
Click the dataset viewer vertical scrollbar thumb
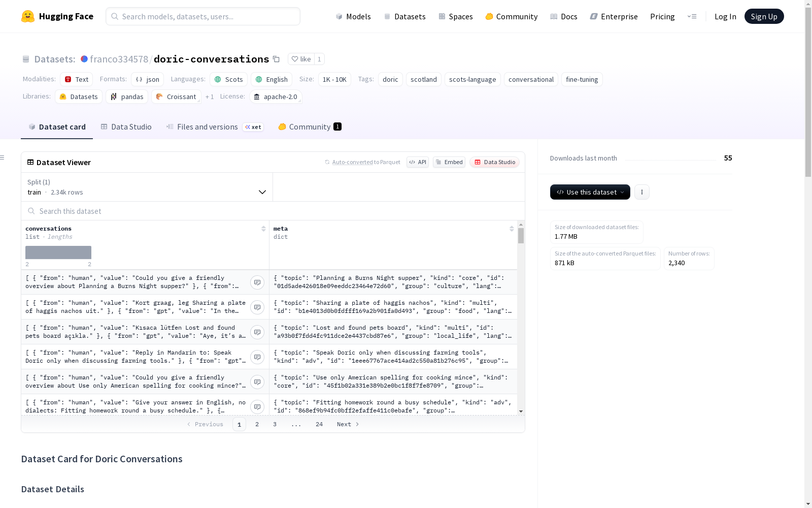521,236
